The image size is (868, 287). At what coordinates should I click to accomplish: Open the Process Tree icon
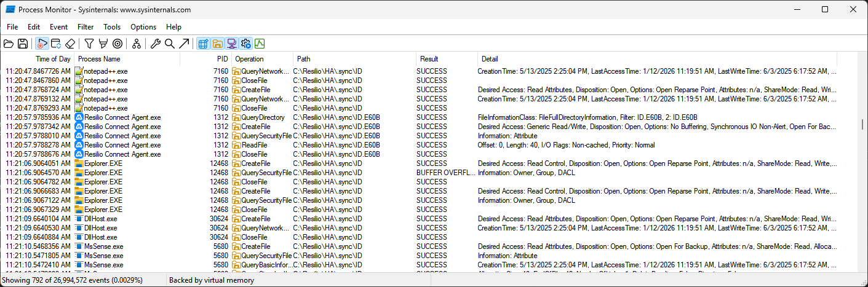[x=137, y=44]
